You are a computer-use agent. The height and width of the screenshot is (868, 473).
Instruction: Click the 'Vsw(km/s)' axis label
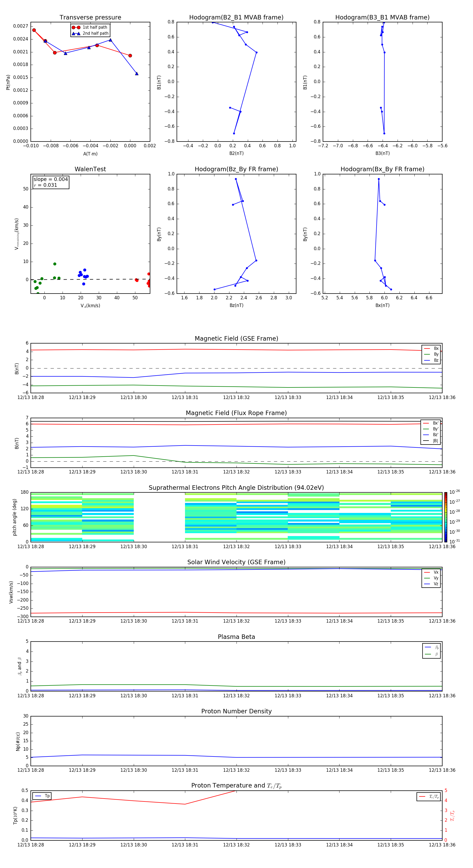(11, 592)
